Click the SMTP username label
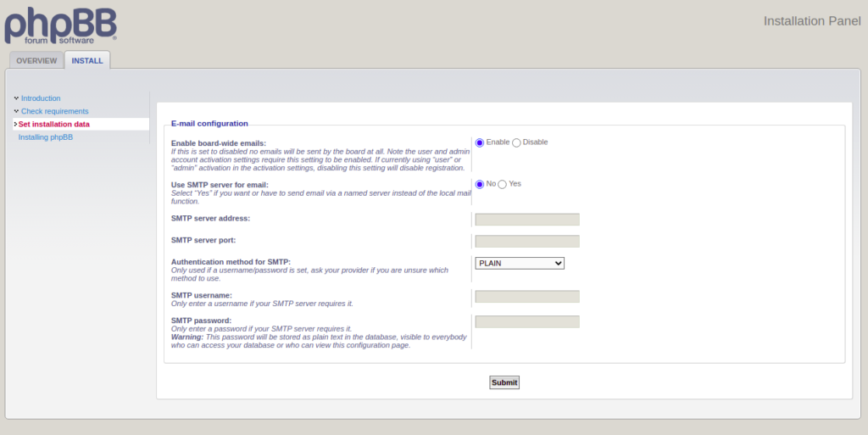The height and width of the screenshot is (435, 868). click(x=202, y=296)
